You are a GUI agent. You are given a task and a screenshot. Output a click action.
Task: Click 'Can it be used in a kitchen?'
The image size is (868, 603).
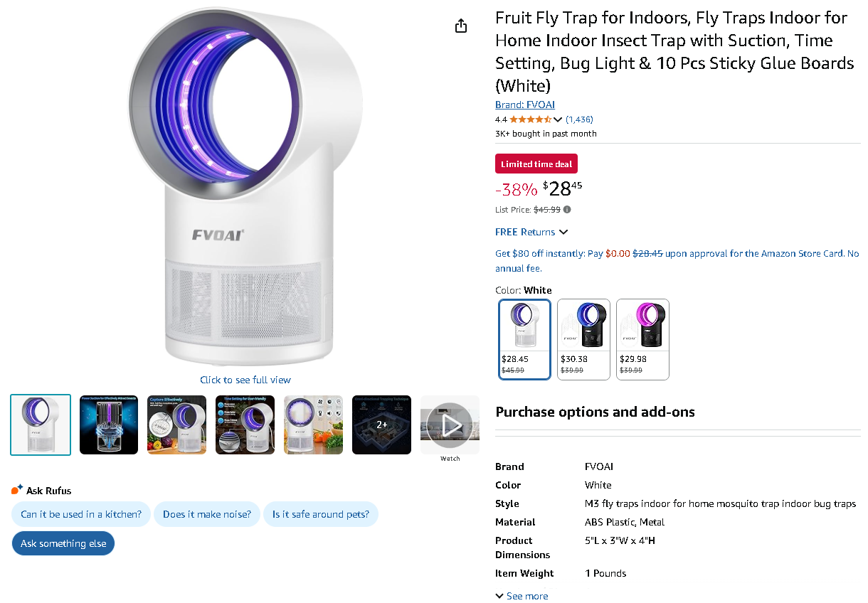(x=81, y=514)
